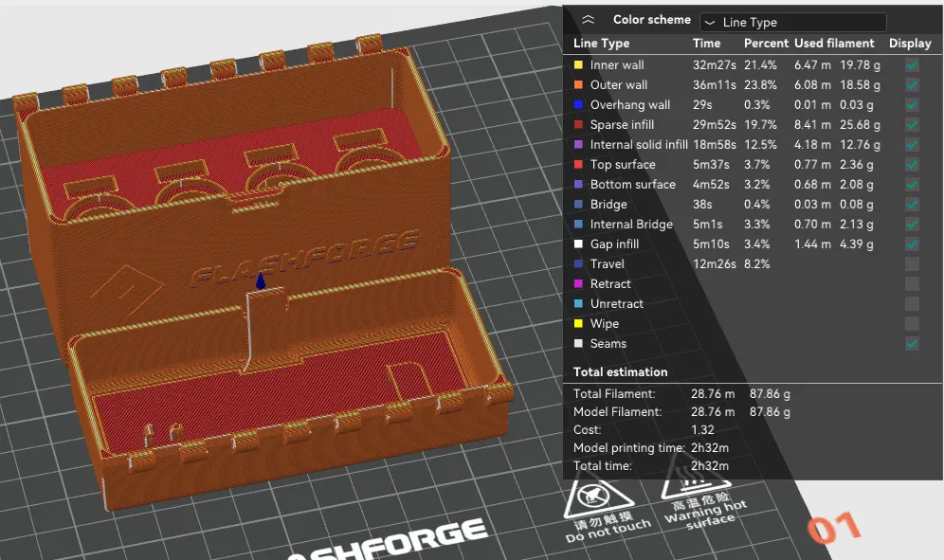Image resolution: width=944 pixels, height=560 pixels.
Task: Click the Bottom surface color swatch
Action: click(578, 184)
